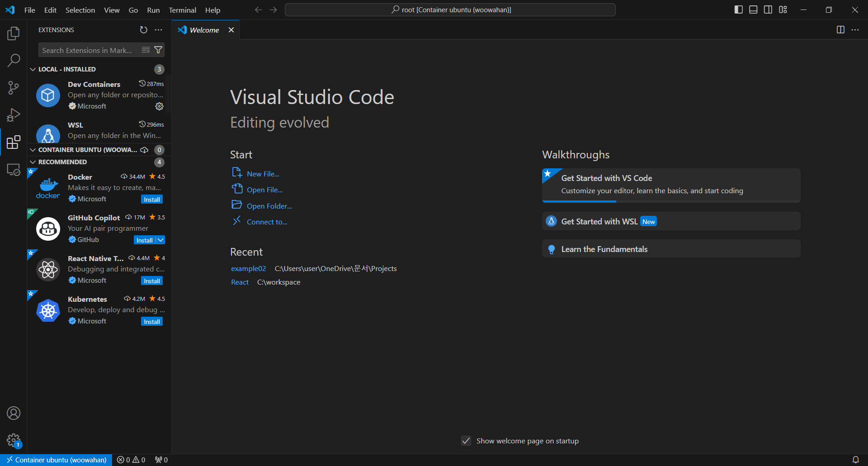Click the Container ubuntu remote status indicator

56,460
